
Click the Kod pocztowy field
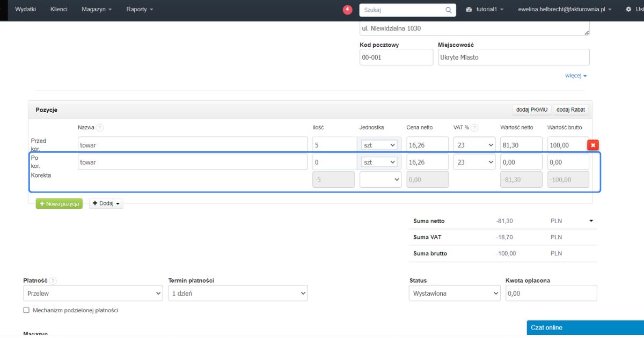click(396, 57)
